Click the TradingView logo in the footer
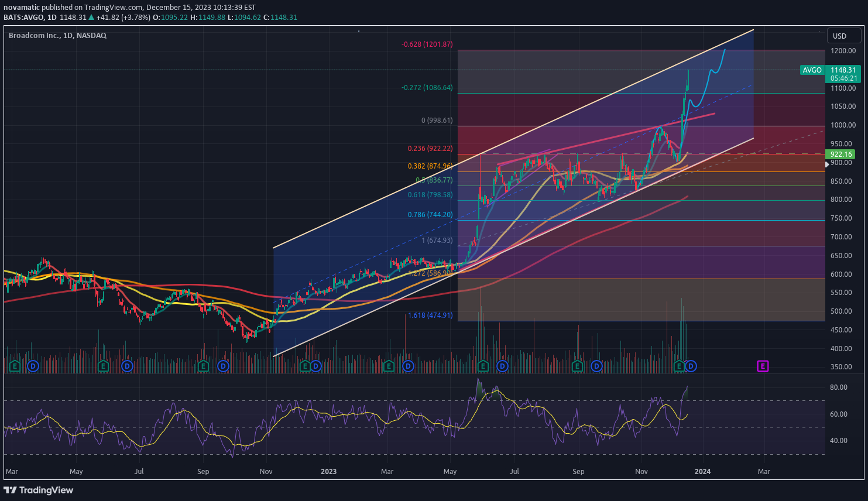Image resolution: width=868 pixels, height=501 pixels. tap(39, 490)
